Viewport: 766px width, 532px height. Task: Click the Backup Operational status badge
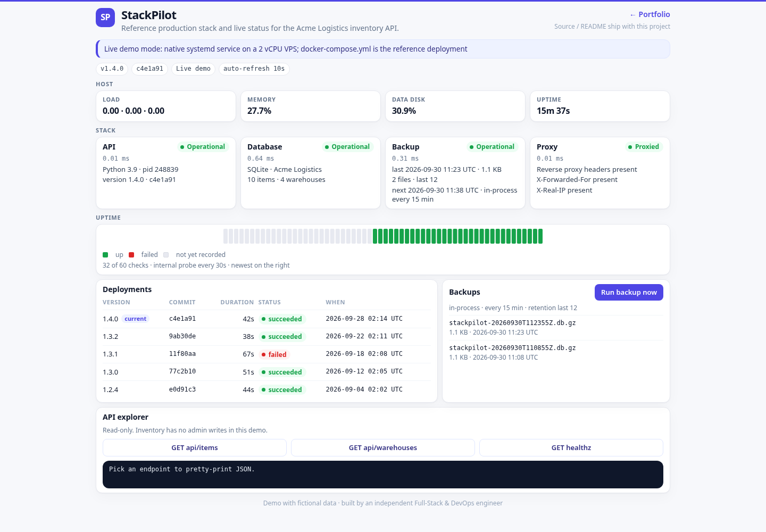pyautogui.click(x=492, y=147)
